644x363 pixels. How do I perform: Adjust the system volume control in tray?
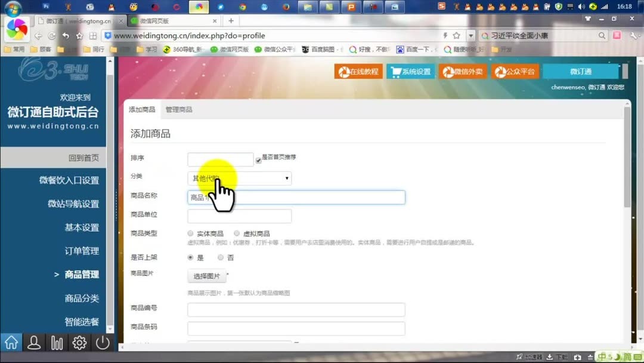[x=580, y=7]
